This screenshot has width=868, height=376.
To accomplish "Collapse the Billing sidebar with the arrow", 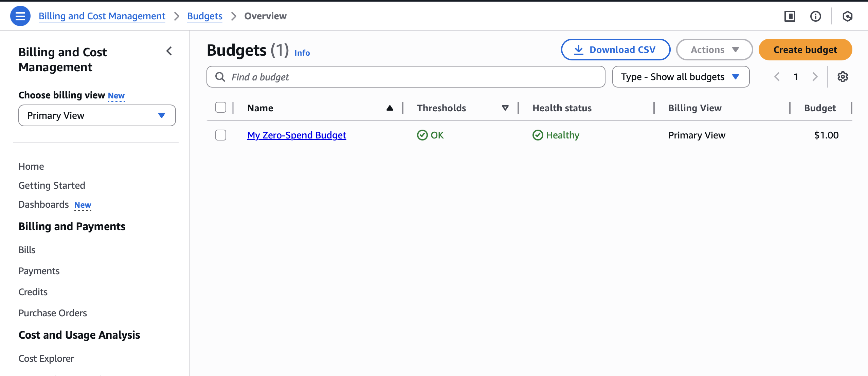I will 169,51.
